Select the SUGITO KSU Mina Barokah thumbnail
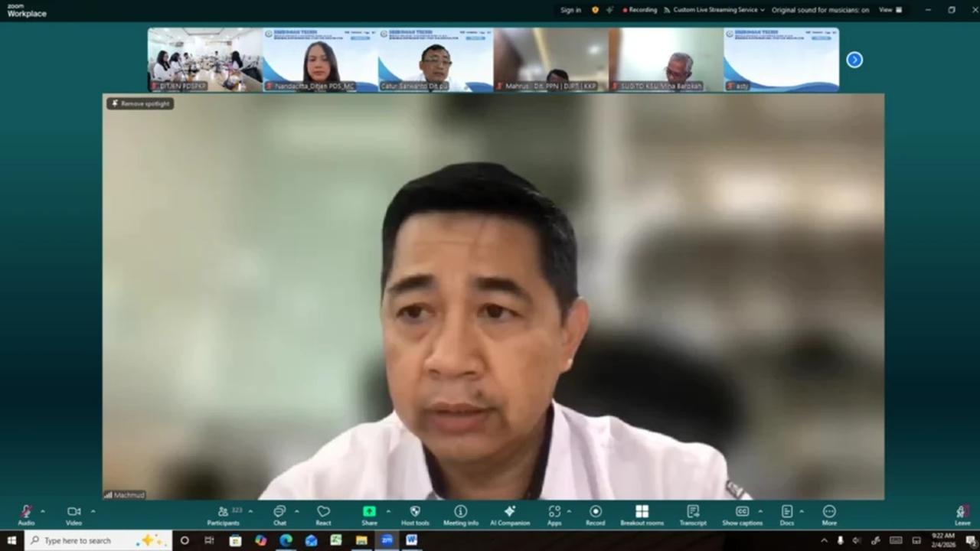Screen dimensions: 980x551 (x=666, y=60)
